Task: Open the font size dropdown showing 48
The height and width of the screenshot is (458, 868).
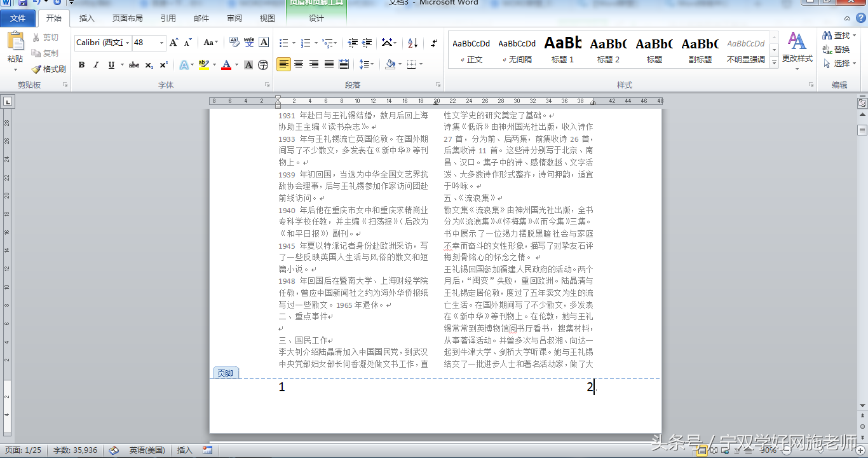Action: click(161, 43)
